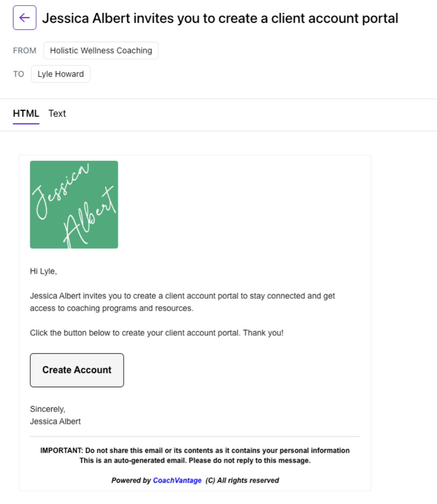Click the '(C) All rights reserved' text
The height and width of the screenshot is (504, 437).
click(242, 480)
